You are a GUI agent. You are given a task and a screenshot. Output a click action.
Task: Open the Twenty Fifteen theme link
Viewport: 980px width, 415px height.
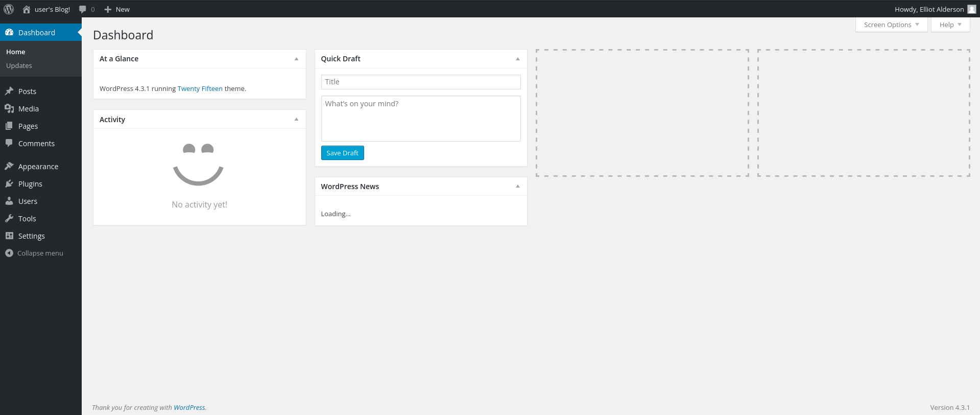pos(200,88)
